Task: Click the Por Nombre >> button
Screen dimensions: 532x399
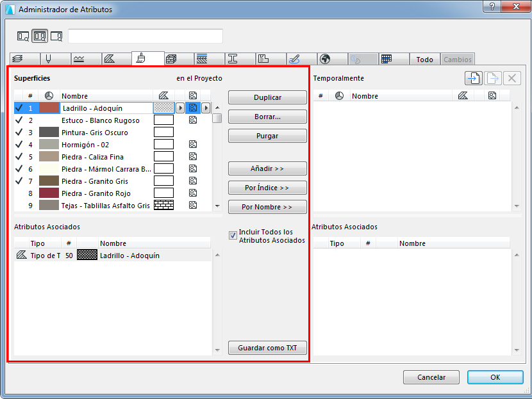Action: coord(267,207)
